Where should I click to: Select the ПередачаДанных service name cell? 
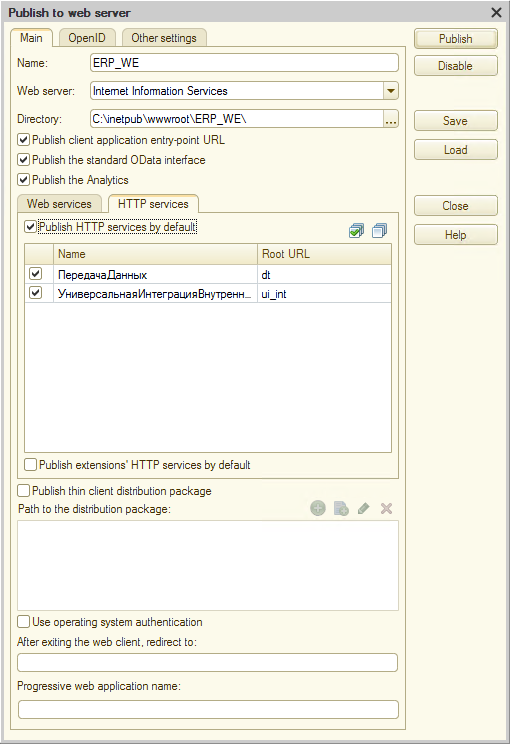[x=155, y=274]
